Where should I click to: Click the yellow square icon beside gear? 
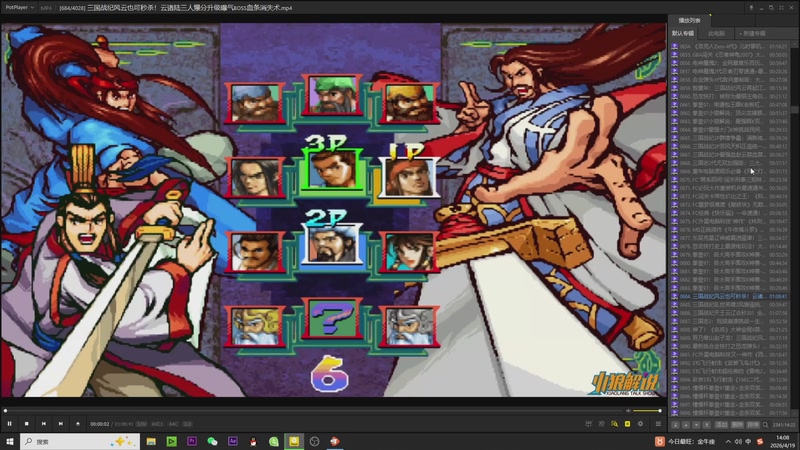tap(627, 423)
